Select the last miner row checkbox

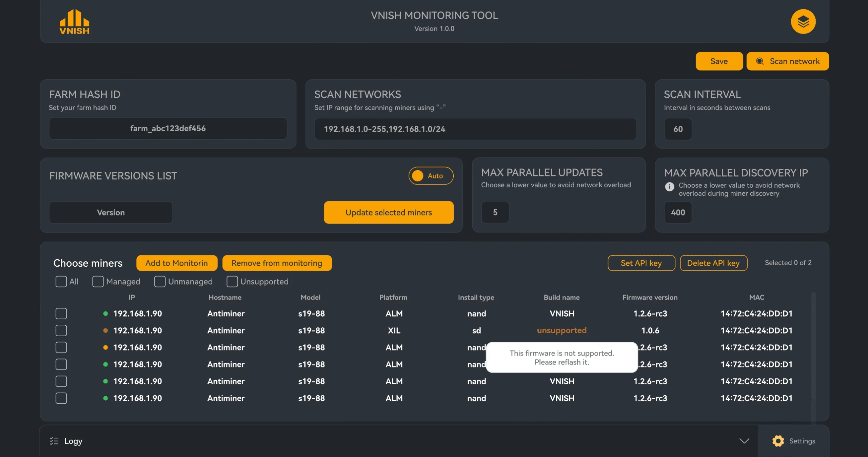point(61,398)
